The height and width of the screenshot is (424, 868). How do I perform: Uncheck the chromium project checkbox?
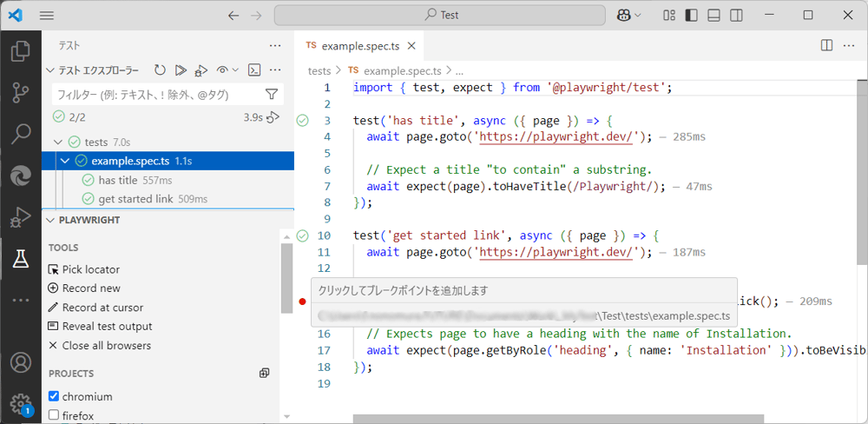click(x=54, y=396)
